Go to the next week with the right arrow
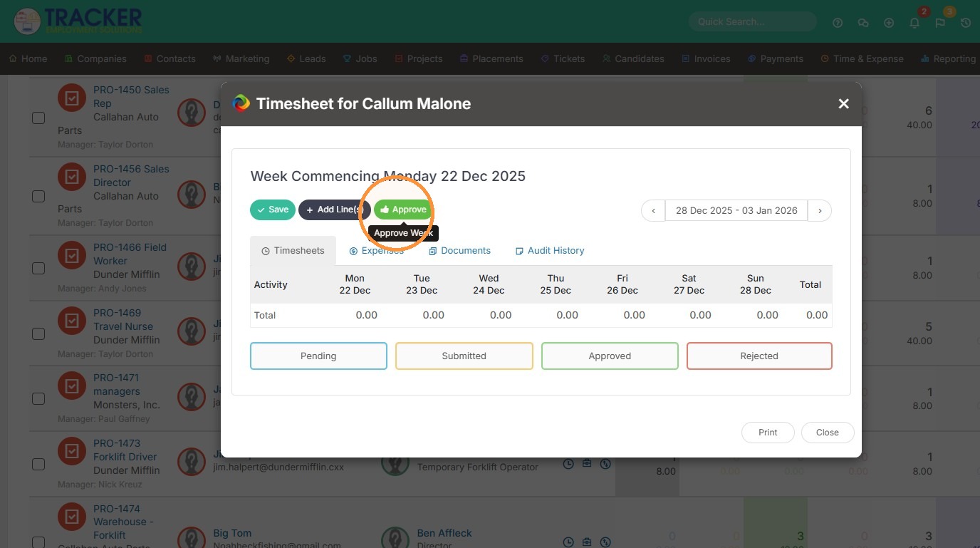Image resolution: width=980 pixels, height=548 pixels. pos(820,210)
